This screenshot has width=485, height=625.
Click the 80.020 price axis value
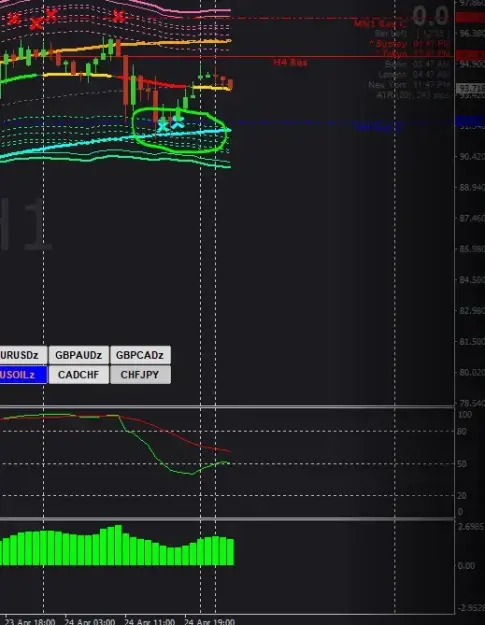[x=472, y=372]
